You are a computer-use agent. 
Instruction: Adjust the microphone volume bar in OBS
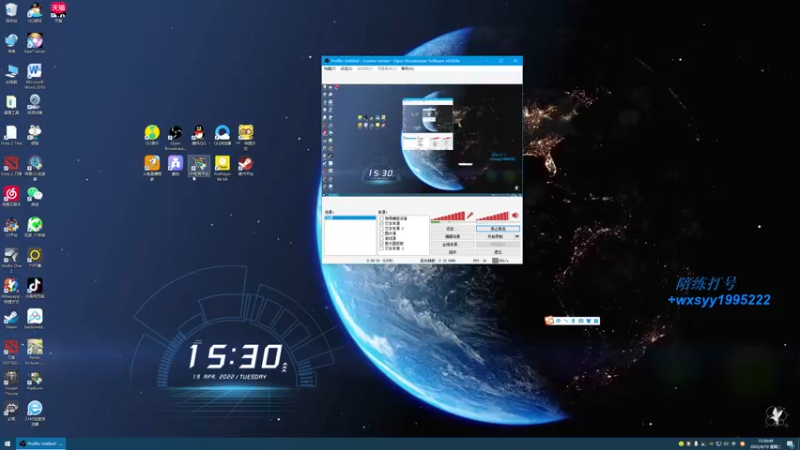pos(448,216)
